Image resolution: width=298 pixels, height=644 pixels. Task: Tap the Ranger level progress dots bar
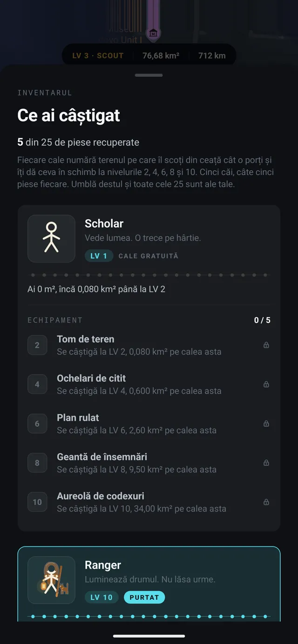[x=149, y=617]
